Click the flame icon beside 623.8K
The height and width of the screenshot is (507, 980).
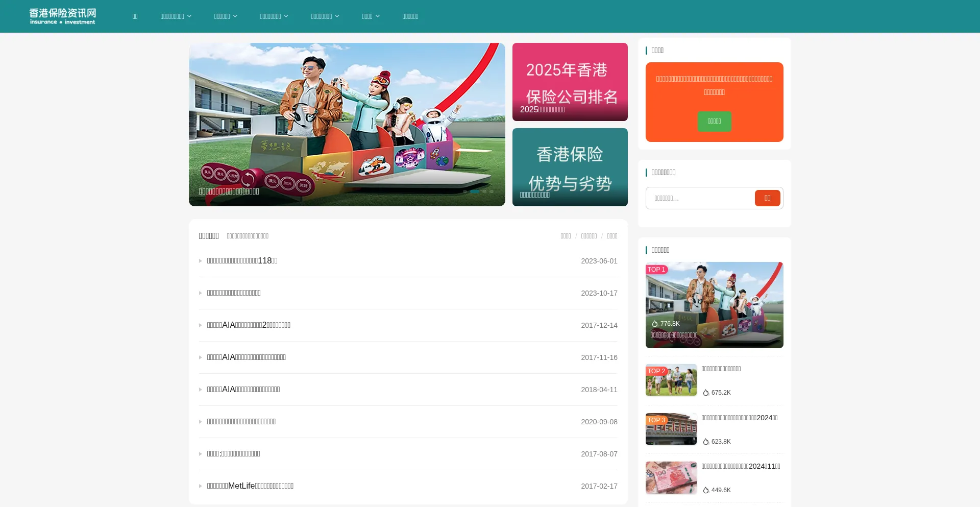coord(706,442)
